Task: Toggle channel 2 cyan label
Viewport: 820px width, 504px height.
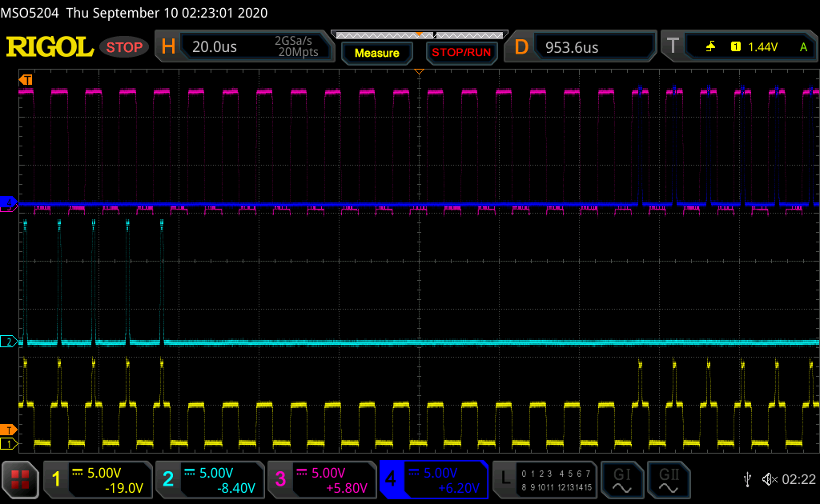Action: [x=168, y=479]
